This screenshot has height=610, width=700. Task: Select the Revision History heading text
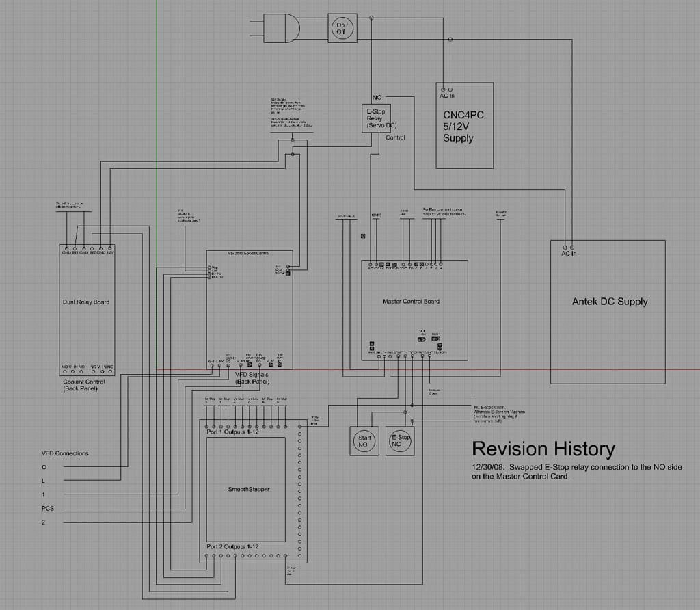click(x=543, y=449)
